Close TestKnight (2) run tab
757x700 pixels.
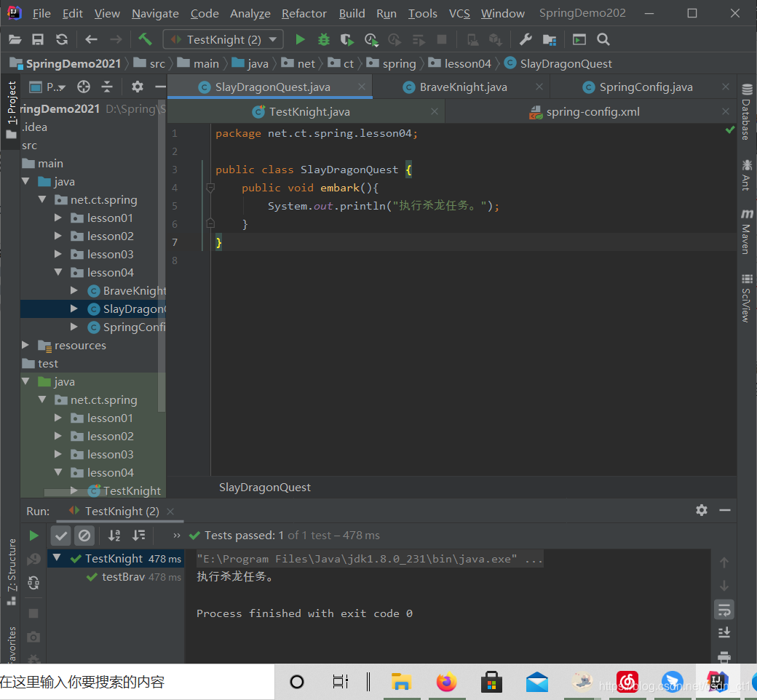pyautogui.click(x=170, y=512)
